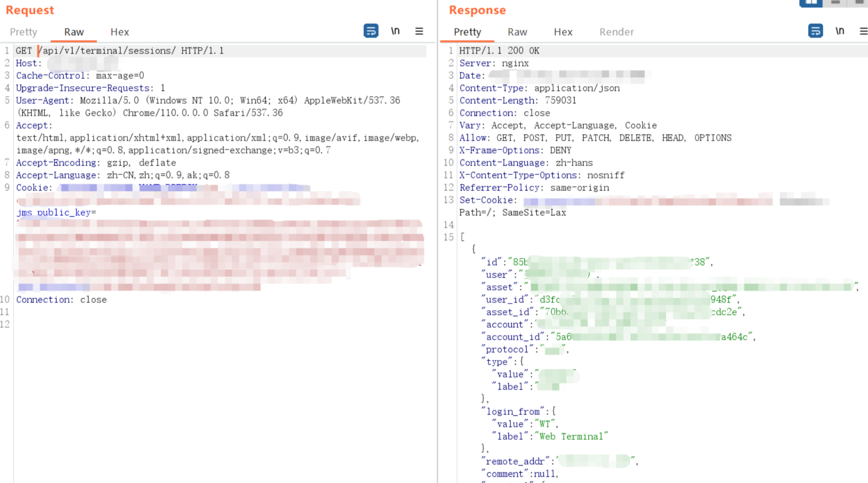Select combined tabbed layout icon
The image size is (868, 483).
point(859,3)
